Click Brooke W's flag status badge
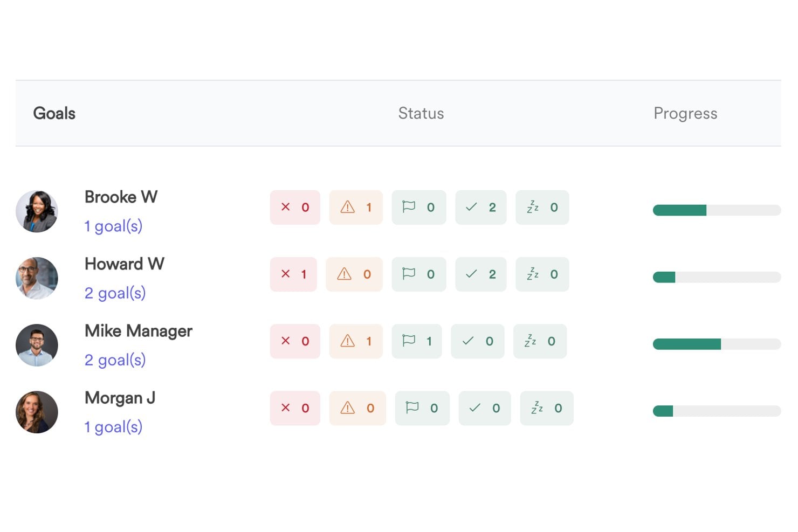Screen dimensions: 798x532 (x=419, y=208)
